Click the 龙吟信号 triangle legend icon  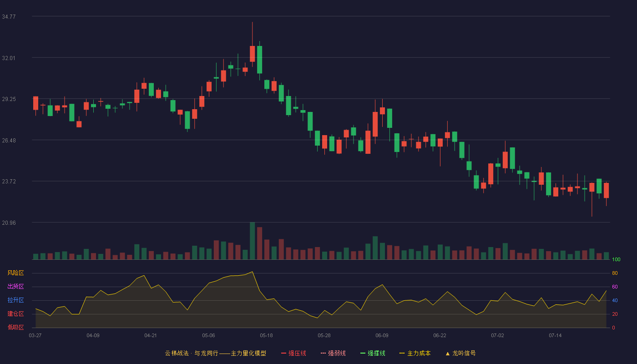coord(448,353)
